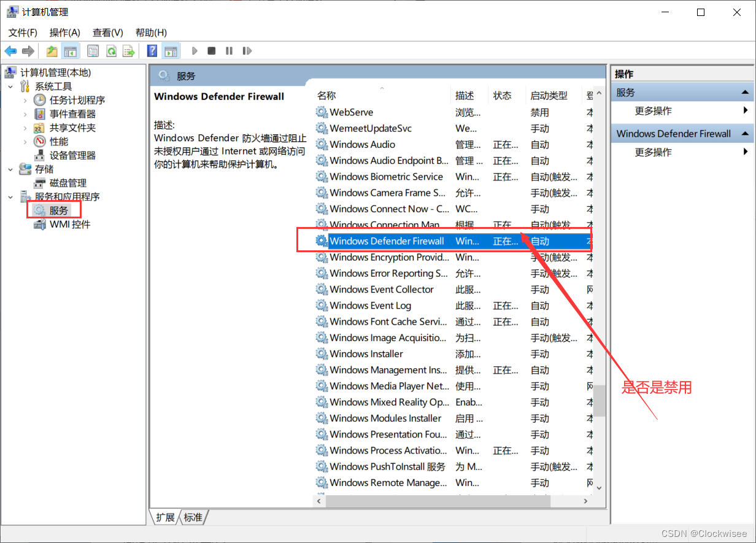Click the pause service icon
The width and height of the screenshot is (756, 543).
coord(229,50)
